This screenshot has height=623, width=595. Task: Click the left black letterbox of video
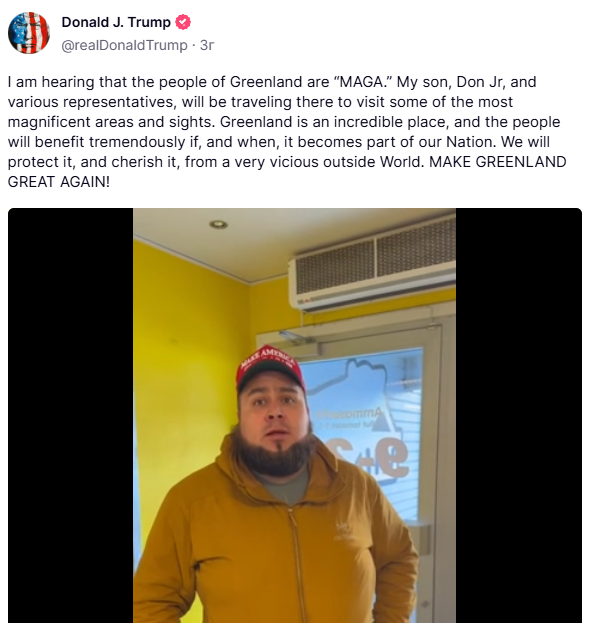pos(70,415)
